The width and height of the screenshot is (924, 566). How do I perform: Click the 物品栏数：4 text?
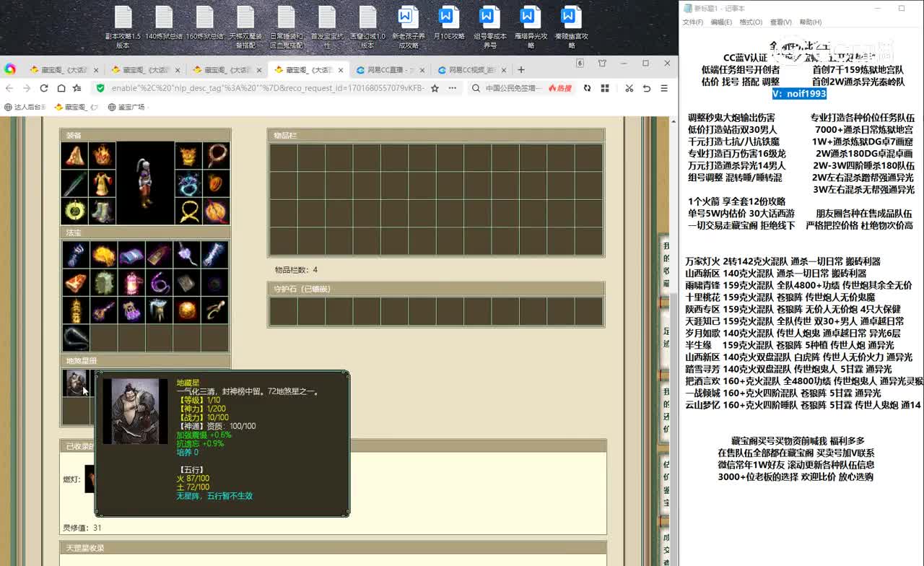point(296,270)
